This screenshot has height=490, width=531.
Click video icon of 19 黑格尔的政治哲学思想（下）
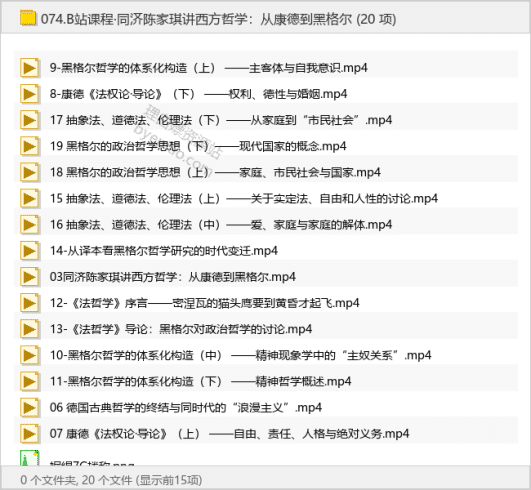click(x=29, y=146)
